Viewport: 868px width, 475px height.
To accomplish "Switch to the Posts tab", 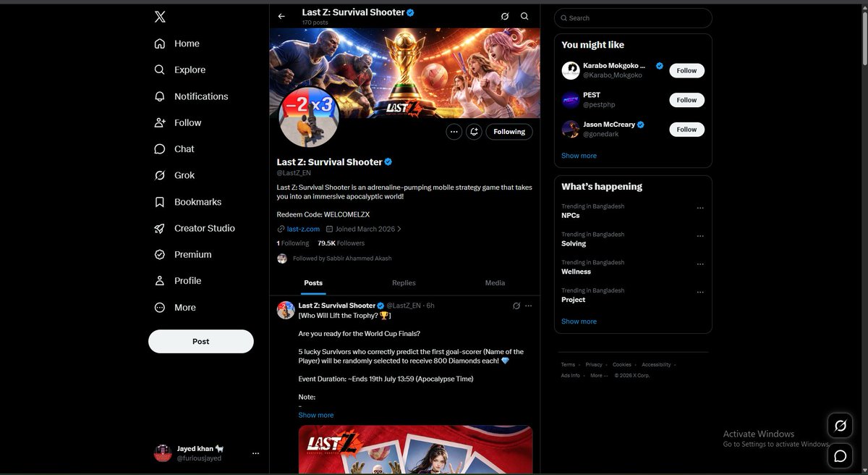I will pyautogui.click(x=313, y=283).
